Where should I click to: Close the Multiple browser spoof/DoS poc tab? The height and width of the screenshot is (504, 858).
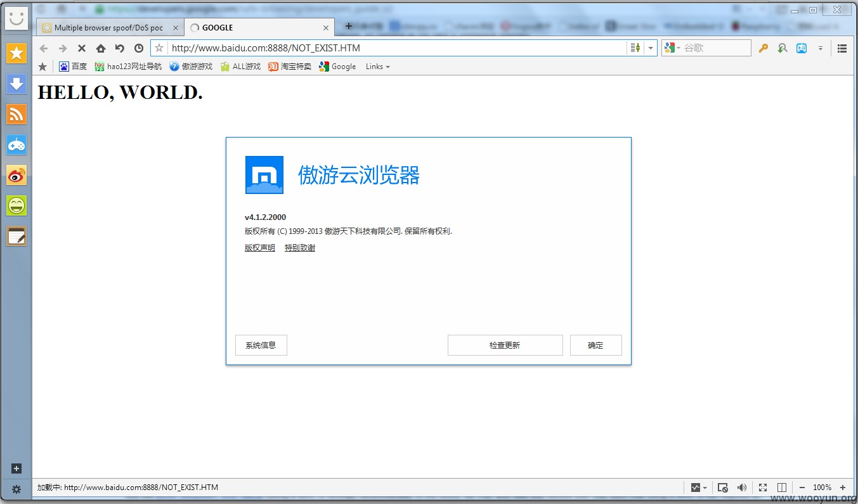tap(176, 28)
